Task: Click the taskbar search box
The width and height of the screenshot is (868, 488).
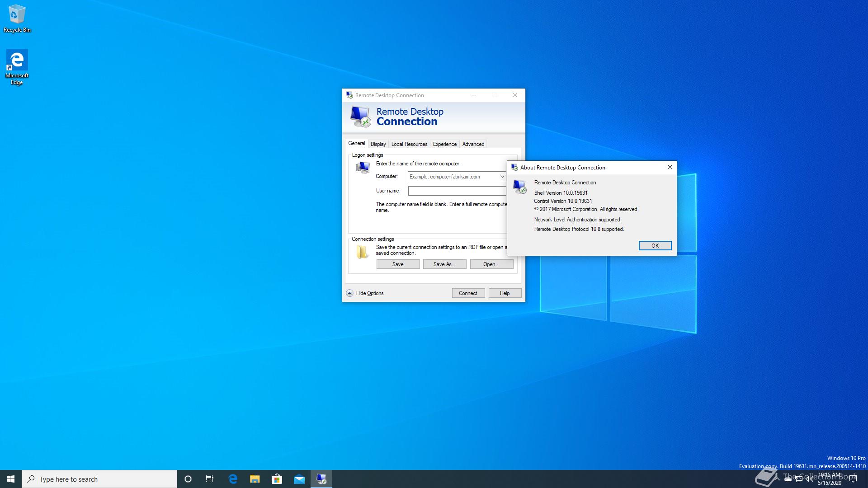Action: [x=99, y=479]
